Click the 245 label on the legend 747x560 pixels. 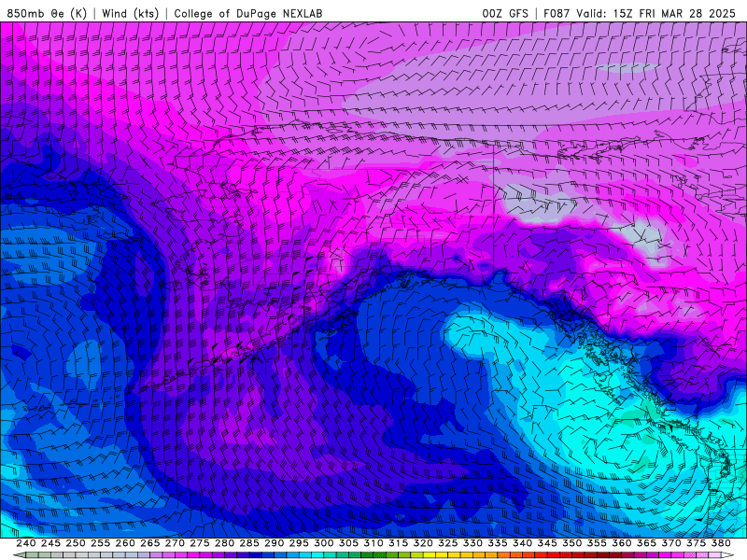[x=50, y=543]
